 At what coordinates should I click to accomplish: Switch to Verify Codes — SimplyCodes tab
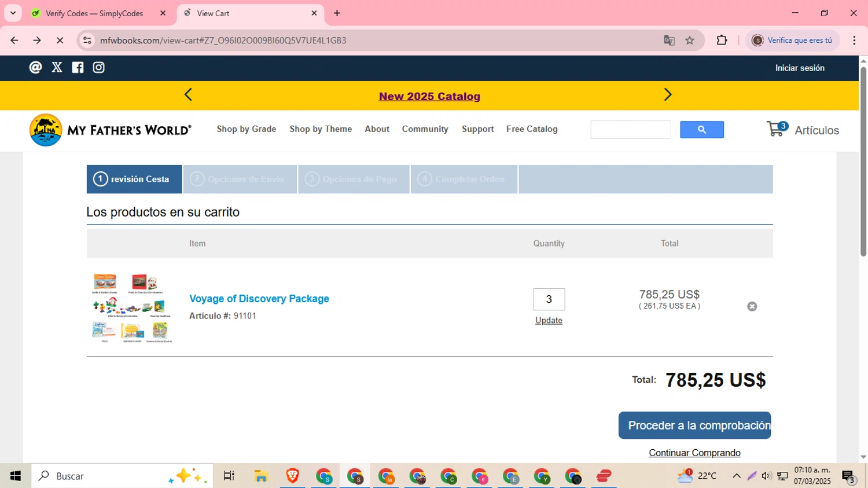[94, 13]
